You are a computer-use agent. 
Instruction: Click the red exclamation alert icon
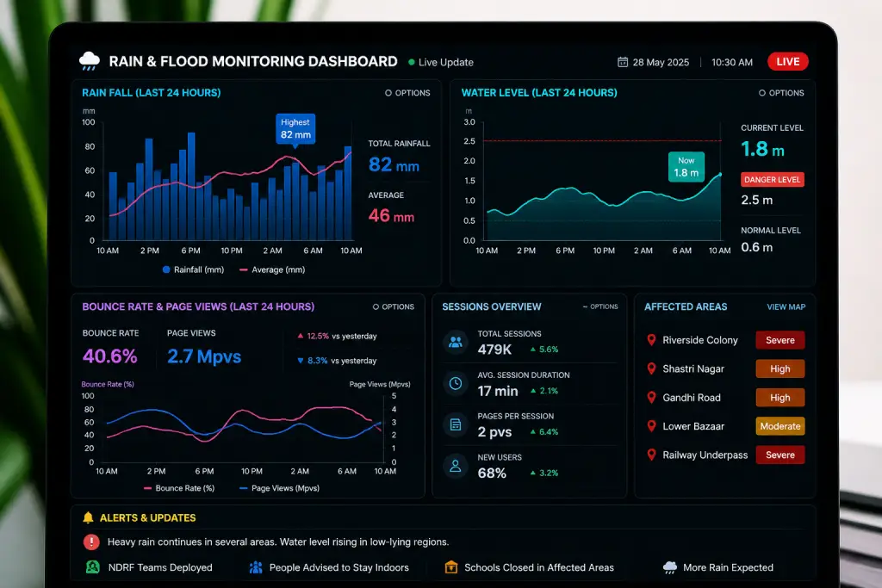[x=91, y=542]
